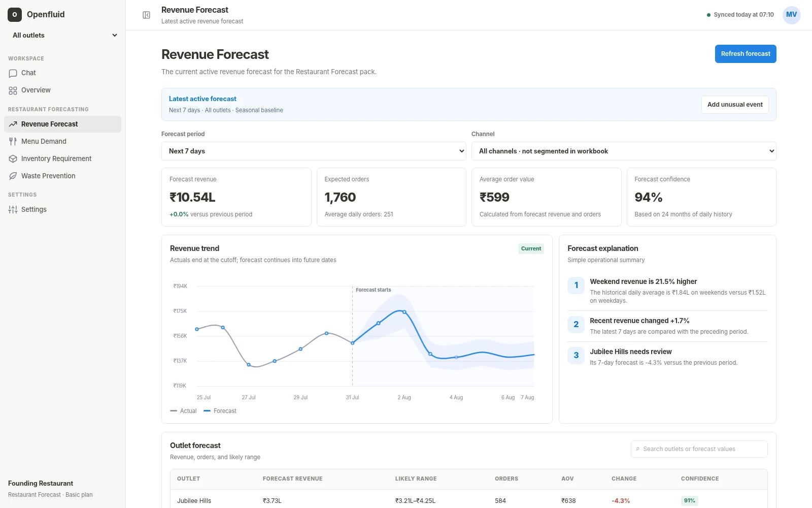Click the Openfluid logo icon

[x=15, y=15]
